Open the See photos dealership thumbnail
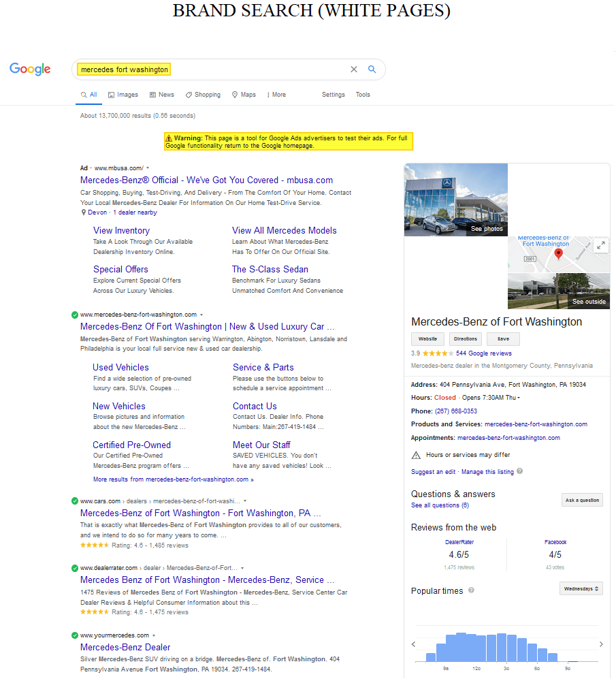616x681 pixels. (x=456, y=200)
